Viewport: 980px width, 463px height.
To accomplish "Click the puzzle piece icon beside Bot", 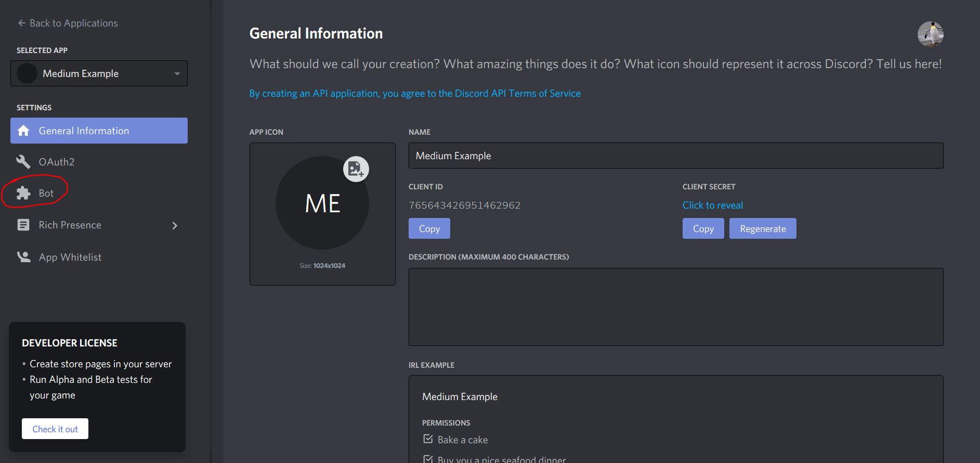I will pos(23,193).
